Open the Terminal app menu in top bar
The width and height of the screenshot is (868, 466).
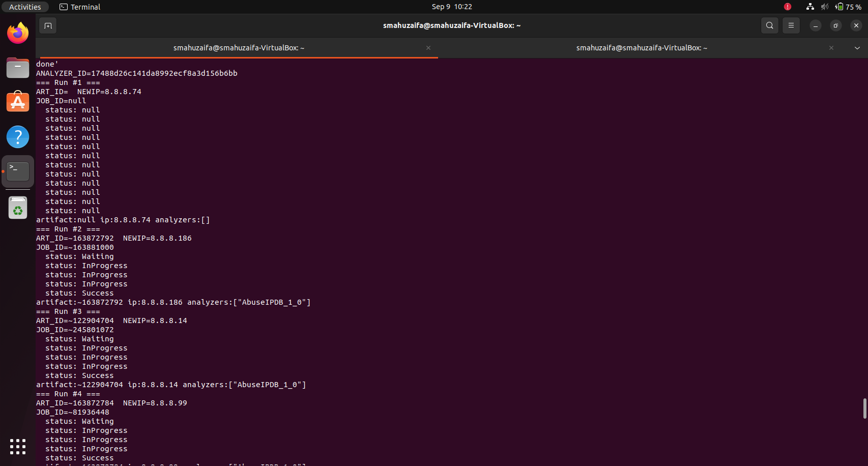(x=80, y=7)
